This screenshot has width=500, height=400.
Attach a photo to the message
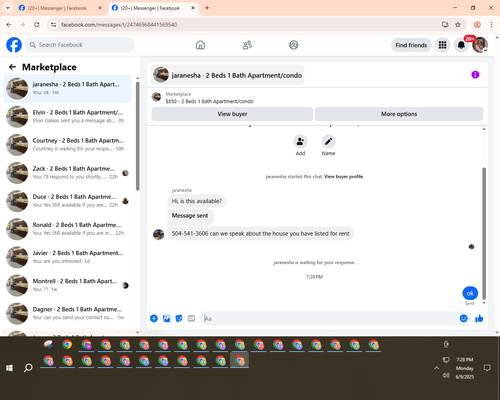(166, 318)
